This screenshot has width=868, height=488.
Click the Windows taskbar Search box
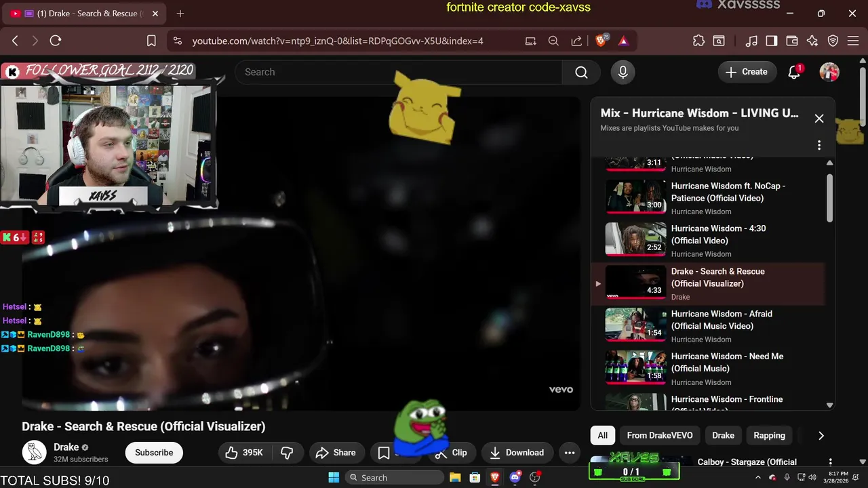tap(395, 477)
